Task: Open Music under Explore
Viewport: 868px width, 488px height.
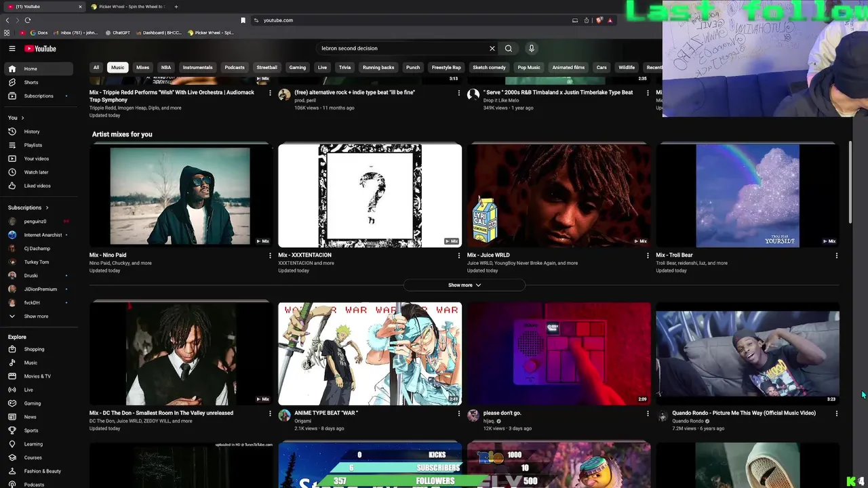Action: click(x=39, y=363)
